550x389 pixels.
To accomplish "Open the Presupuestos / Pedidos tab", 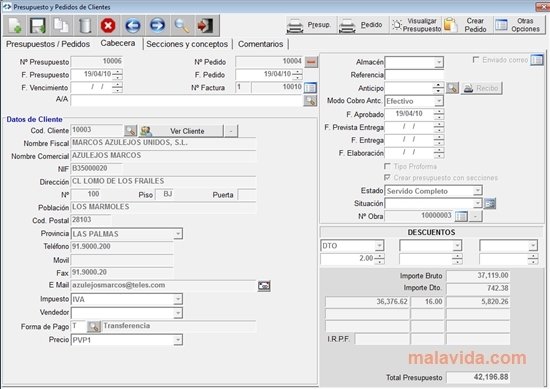I will (48, 44).
